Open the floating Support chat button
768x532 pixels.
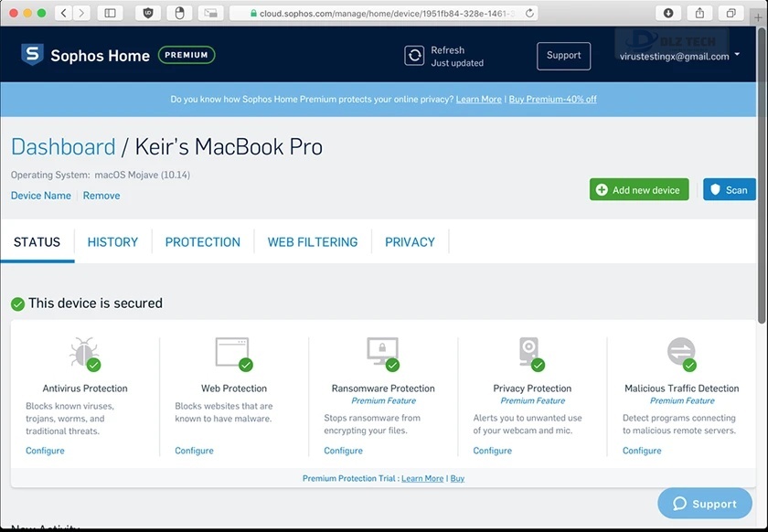coord(705,504)
